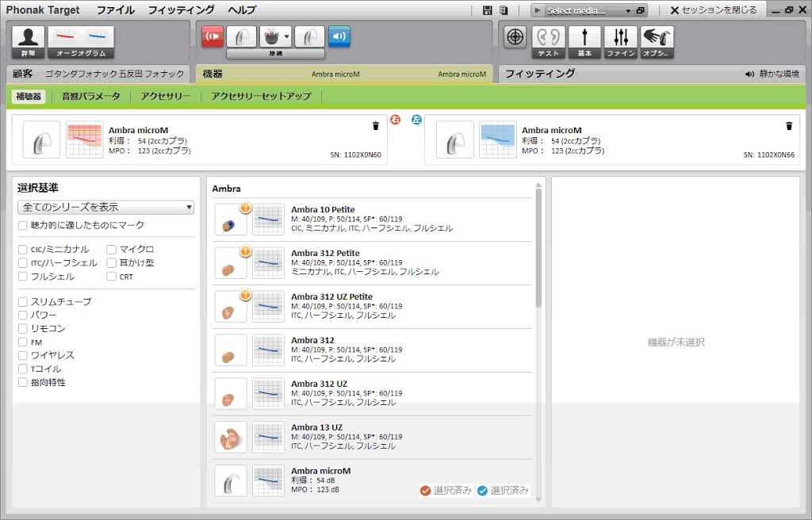The width and height of the screenshot is (812, 520).
Task: Expand the connection device dropdown arrow
Action: pyautogui.click(x=287, y=36)
